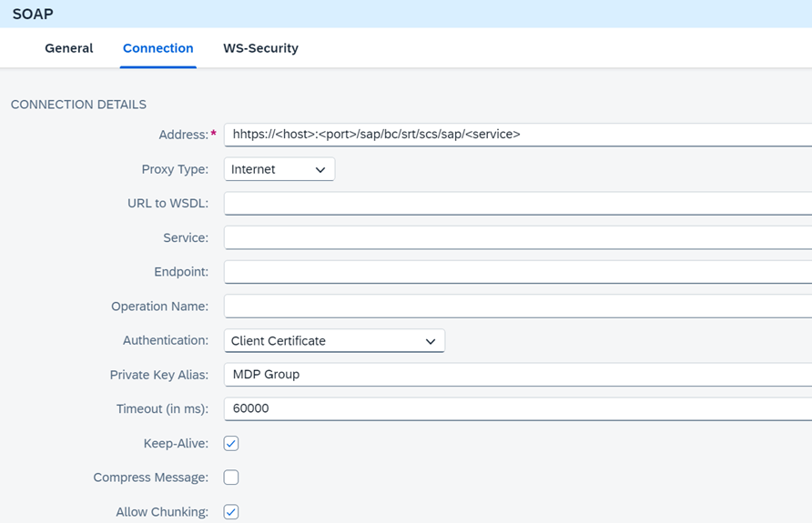Edit the Private Key Alias field
Screen dimensions: 812x523
(517, 375)
